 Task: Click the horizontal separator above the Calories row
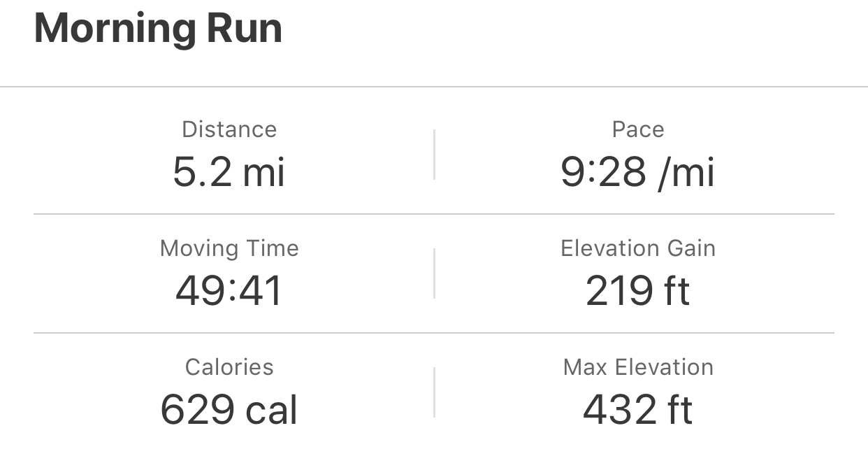[x=434, y=333]
